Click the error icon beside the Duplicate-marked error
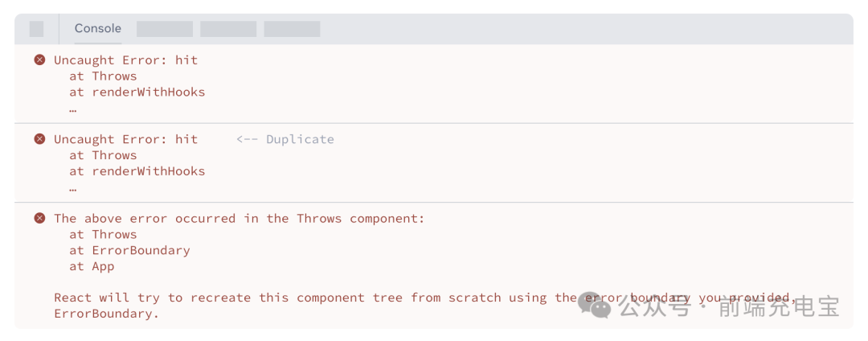The height and width of the screenshot is (341, 868). (39, 139)
